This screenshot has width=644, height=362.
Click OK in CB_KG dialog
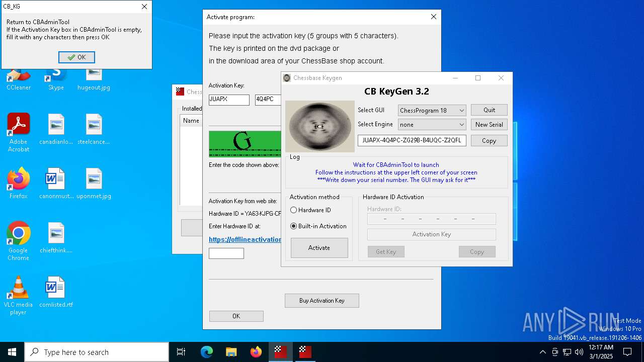click(76, 57)
